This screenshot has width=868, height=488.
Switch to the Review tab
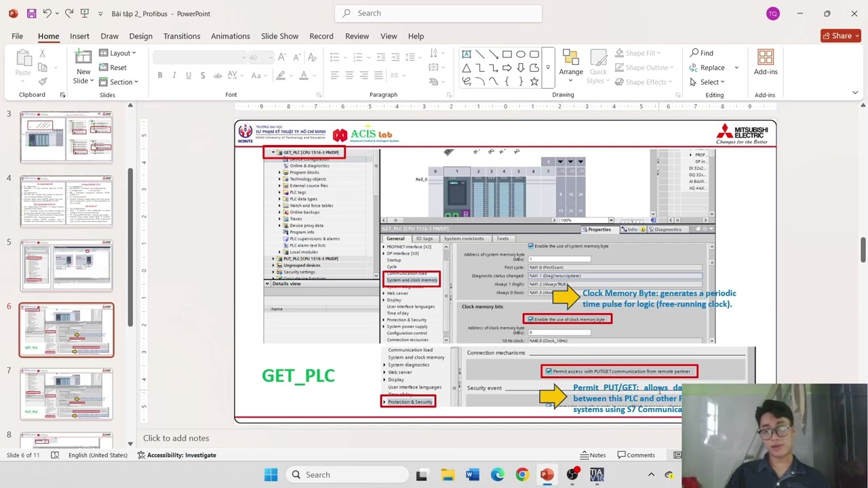coord(357,36)
